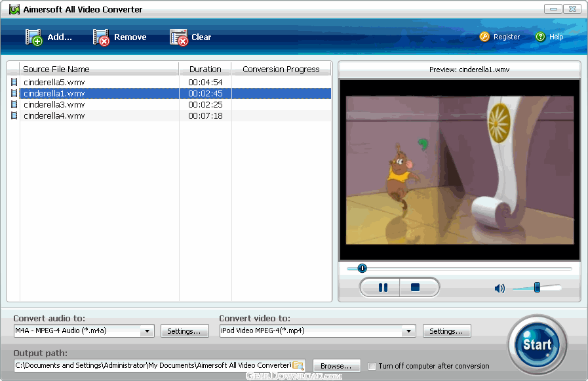Viewport: 588px width, 381px height.
Task: Click the film icon beside cinderella5.wmv
Action: (14, 82)
